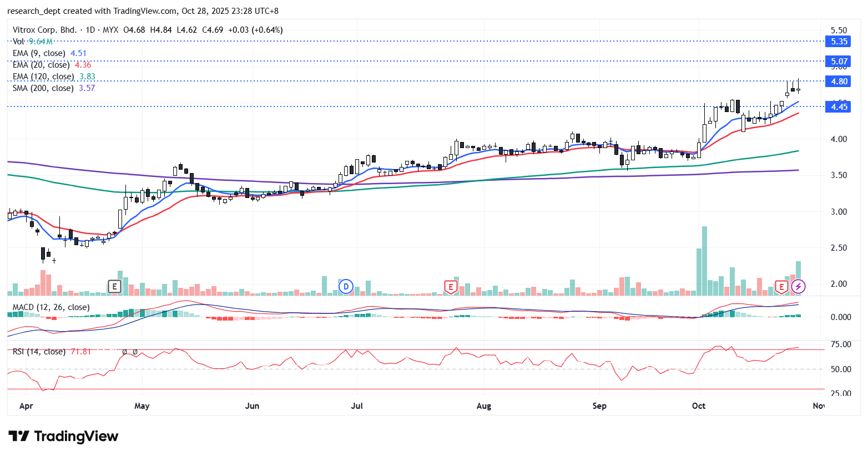Viewport: 868px width, 457px height.
Task: Click the Vol indicator legend label
Action: tap(18, 42)
